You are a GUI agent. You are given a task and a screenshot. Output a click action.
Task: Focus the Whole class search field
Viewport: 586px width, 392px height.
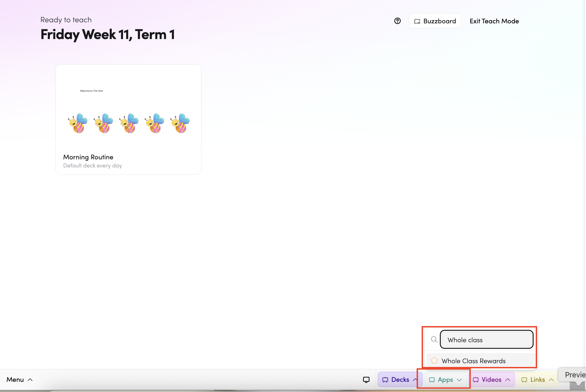487,340
